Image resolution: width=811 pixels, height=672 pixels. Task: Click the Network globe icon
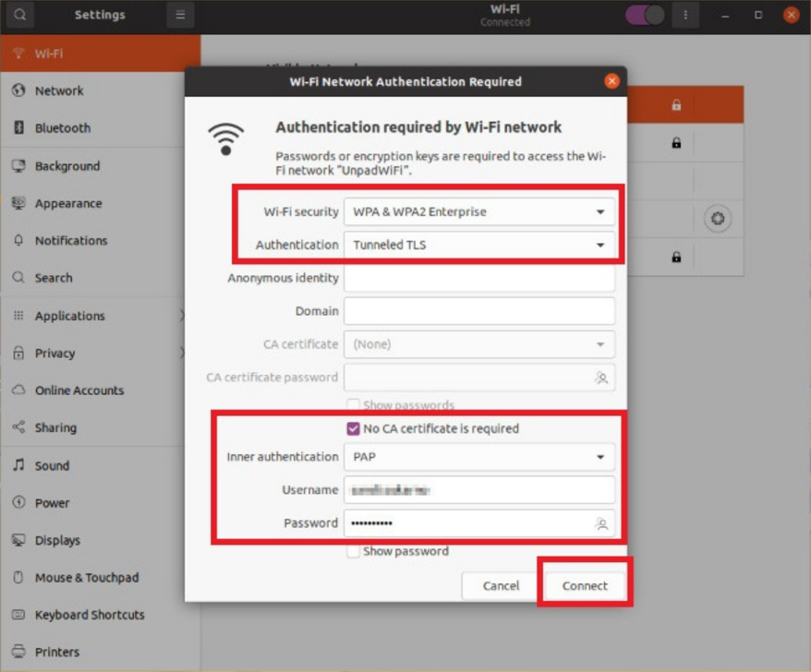click(x=18, y=90)
